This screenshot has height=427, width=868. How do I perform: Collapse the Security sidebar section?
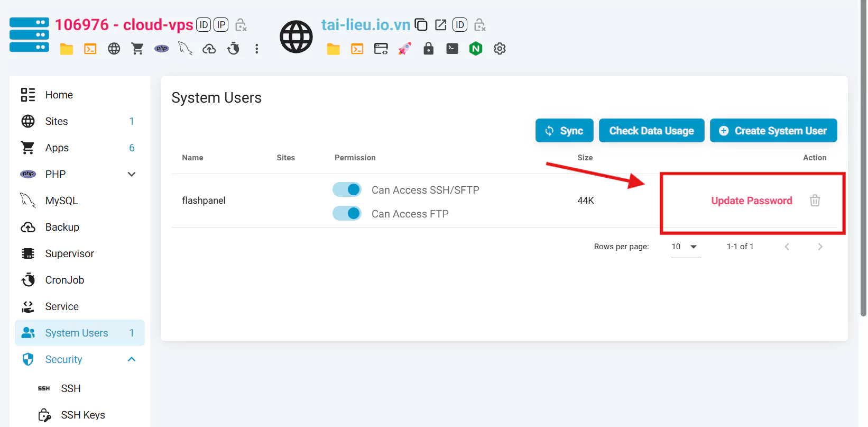[132, 359]
